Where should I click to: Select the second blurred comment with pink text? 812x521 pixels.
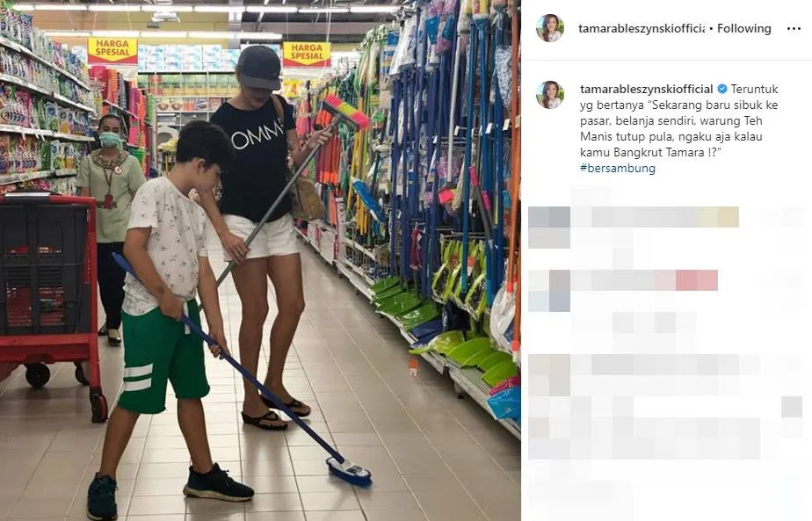644,280
